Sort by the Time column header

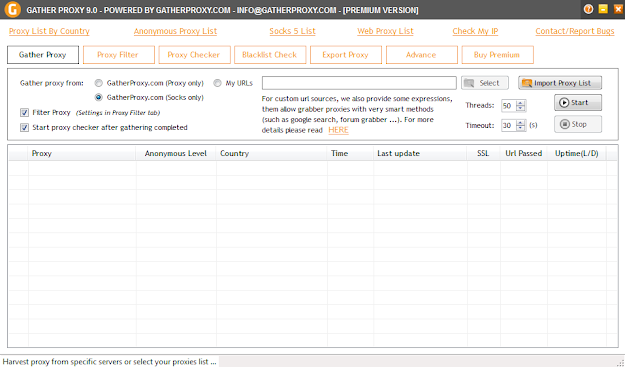pyautogui.click(x=350, y=153)
